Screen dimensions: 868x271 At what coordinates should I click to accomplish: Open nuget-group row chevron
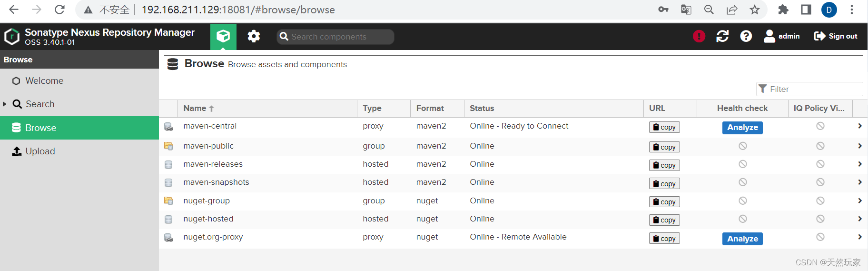(860, 201)
